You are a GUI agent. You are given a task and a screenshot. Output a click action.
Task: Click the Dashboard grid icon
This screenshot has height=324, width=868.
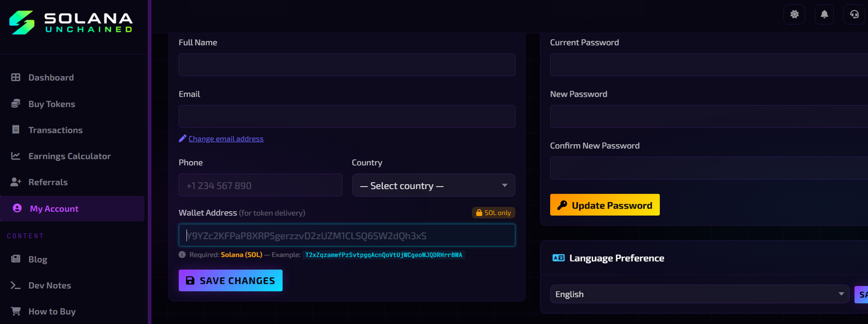tap(16, 77)
